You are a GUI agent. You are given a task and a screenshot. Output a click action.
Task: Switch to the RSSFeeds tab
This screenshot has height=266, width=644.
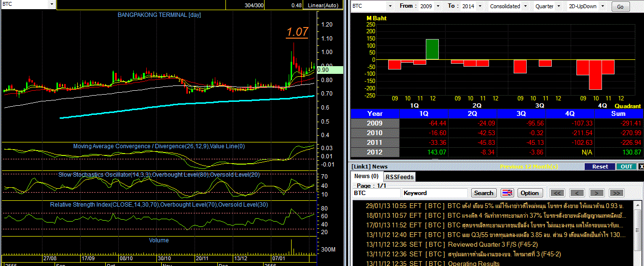[400, 177]
